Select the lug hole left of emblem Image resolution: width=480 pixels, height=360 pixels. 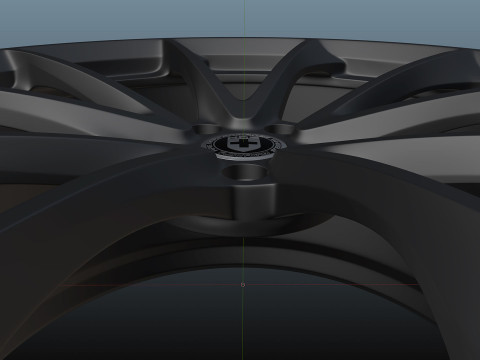tap(207, 129)
